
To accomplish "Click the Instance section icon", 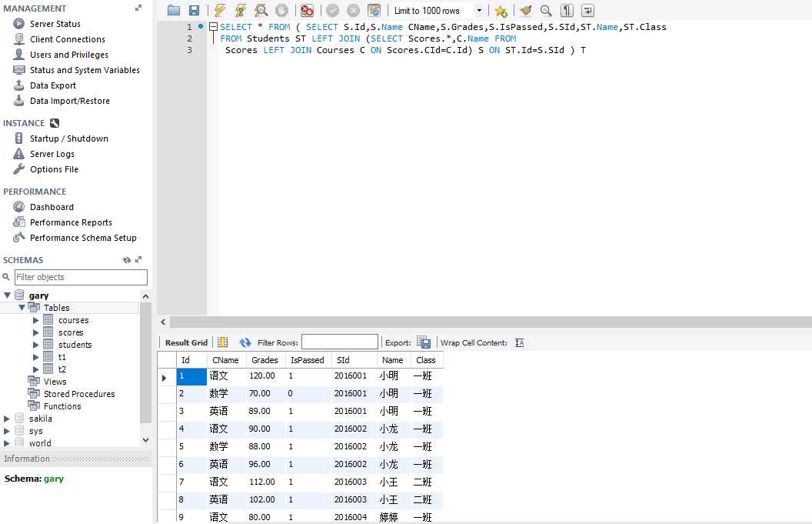I will pyautogui.click(x=55, y=123).
